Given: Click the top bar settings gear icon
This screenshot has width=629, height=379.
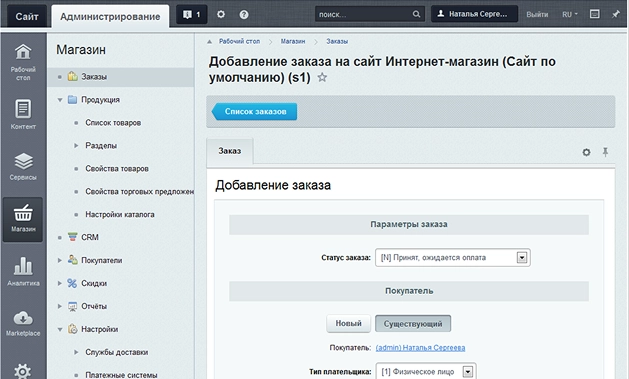Looking at the screenshot, I should tap(221, 14).
